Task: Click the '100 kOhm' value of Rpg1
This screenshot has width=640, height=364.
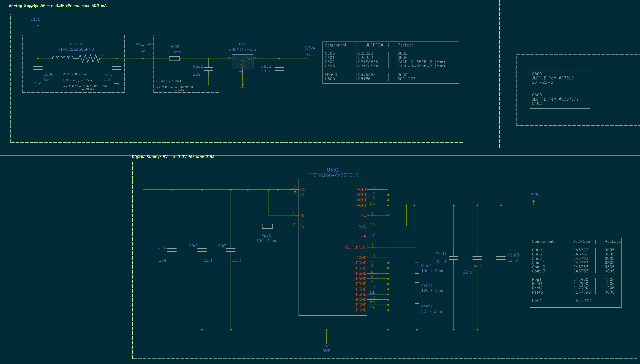Action: [x=266, y=241]
